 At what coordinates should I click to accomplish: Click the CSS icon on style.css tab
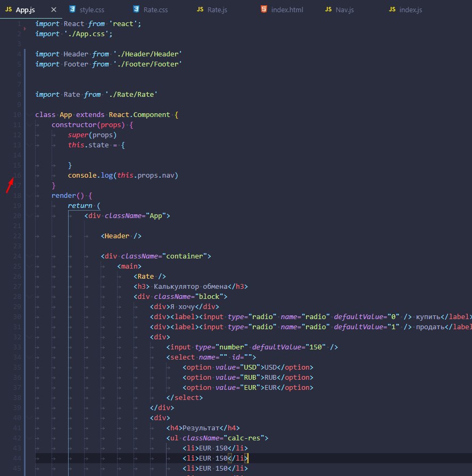[x=72, y=9]
